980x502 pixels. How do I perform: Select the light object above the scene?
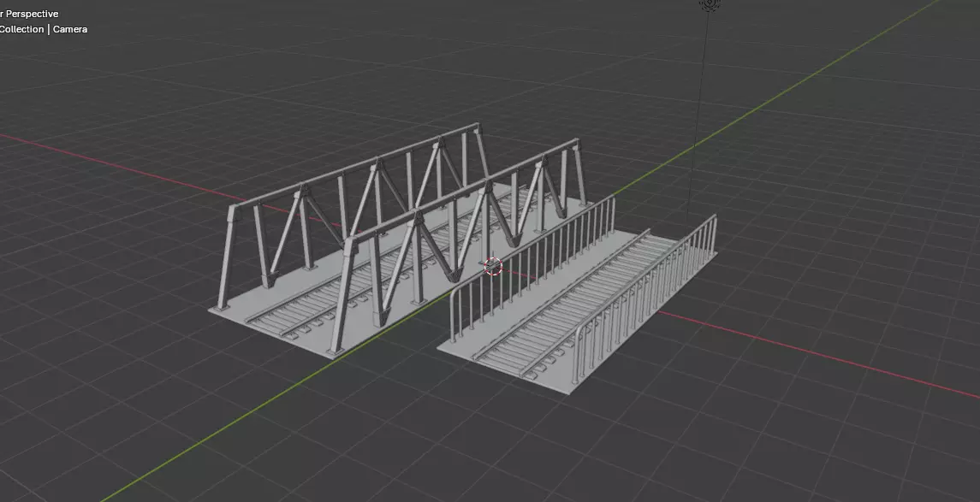(710, 4)
